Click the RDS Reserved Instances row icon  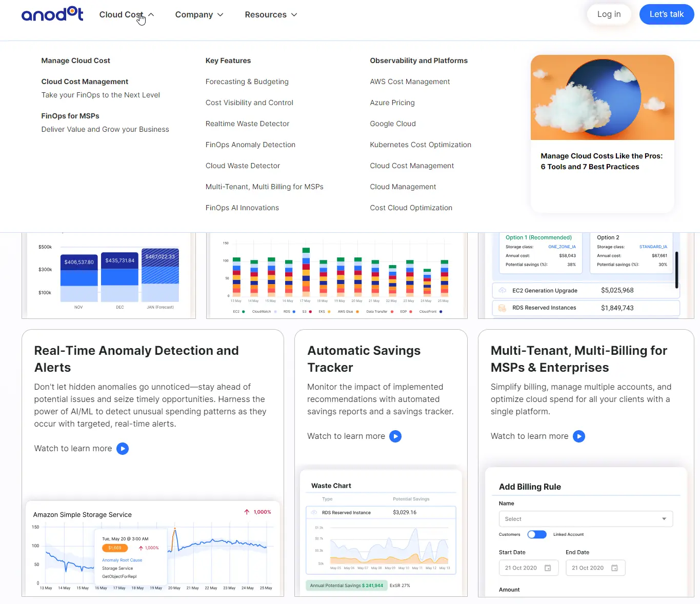[503, 308]
